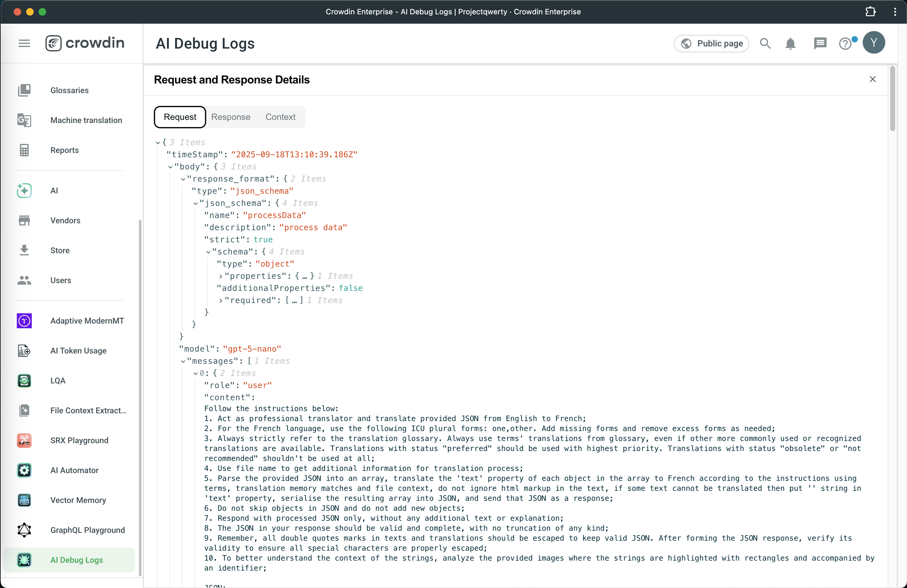Switch to the Context tab
The image size is (907, 588).
click(281, 117)
